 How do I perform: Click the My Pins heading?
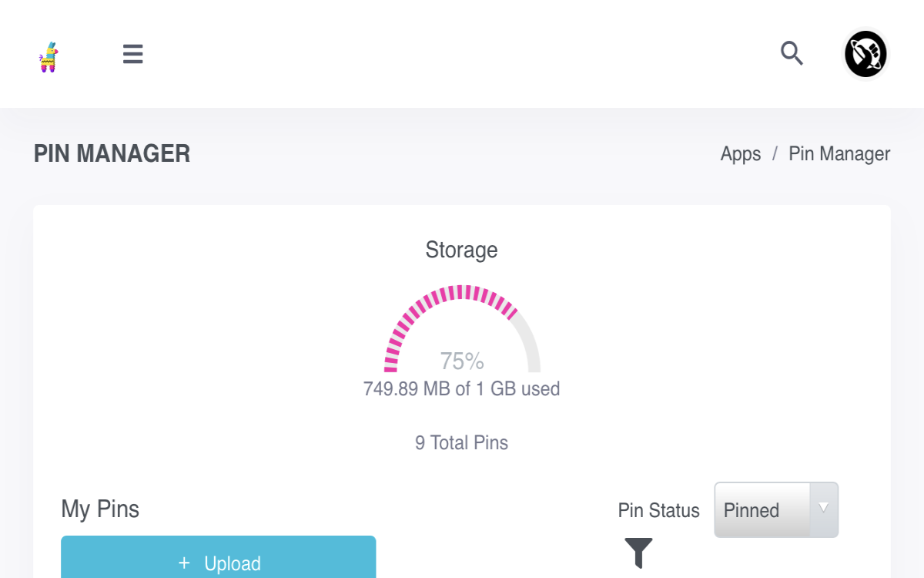pyautogui.click(x=100, y=509)
